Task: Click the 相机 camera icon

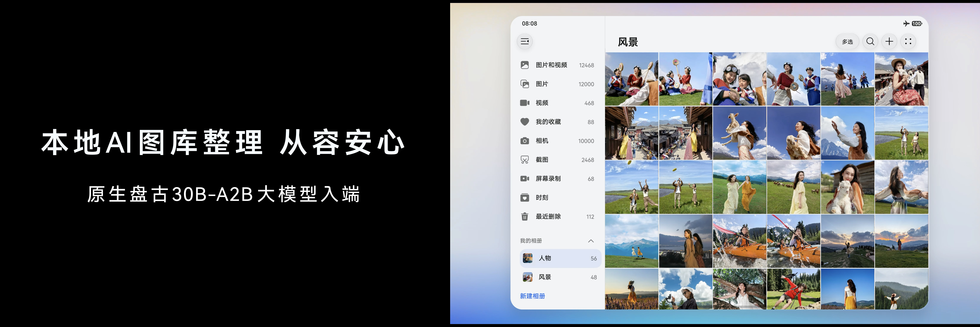Action: (525, 141)
